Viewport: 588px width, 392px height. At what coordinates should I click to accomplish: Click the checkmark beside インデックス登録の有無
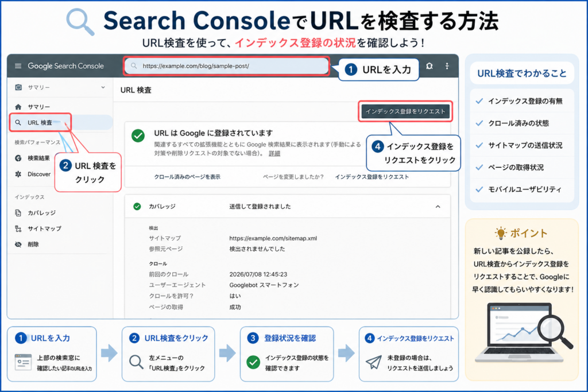click(x=479, y=101)
